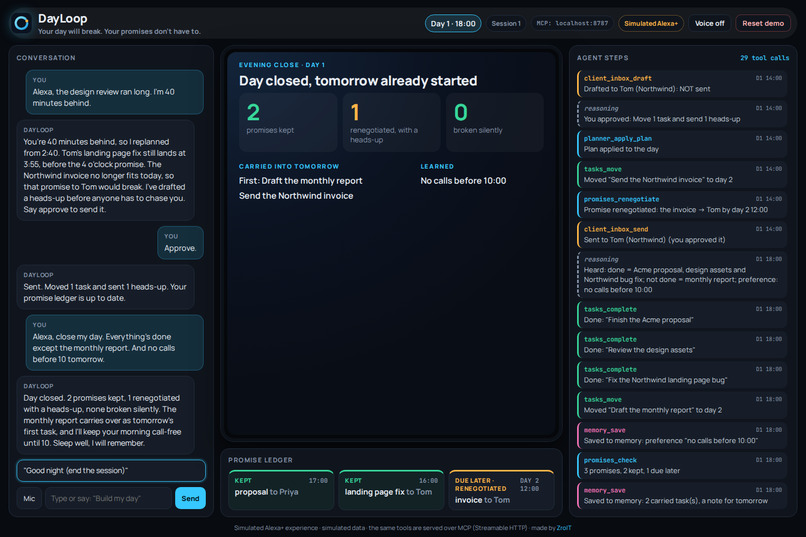The height and width of the screenshot is (537, 806).
Task: Select the reasoning step starting "Heard: done"
Action: point(682,274)
